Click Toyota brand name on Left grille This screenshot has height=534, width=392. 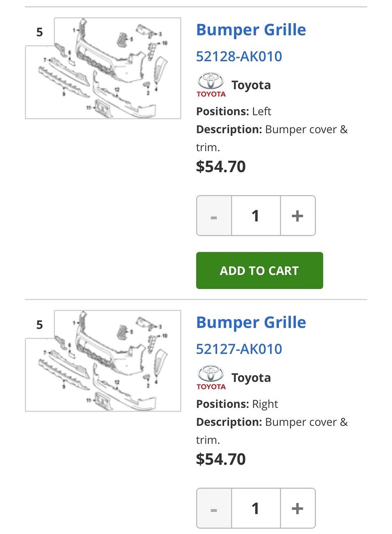(251, 85)
